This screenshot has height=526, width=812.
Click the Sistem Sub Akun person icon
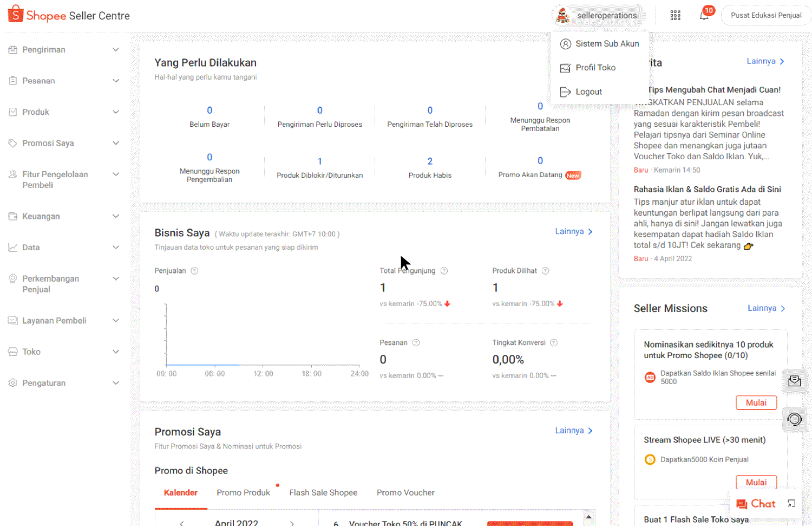566,44
